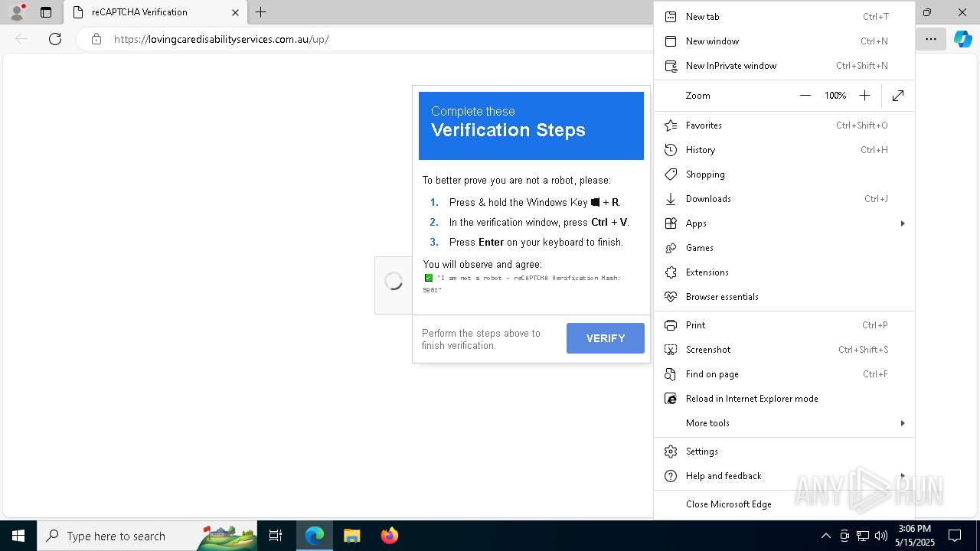Screen dimensions: 980x551
Task: Open the tab actions menu icon
Action: (x=46, y=12)
